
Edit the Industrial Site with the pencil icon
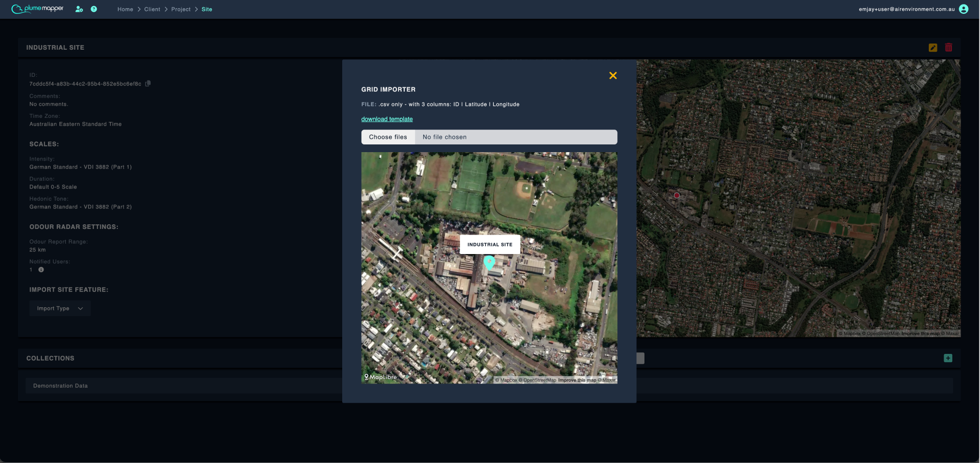click(x=933, y=48)
